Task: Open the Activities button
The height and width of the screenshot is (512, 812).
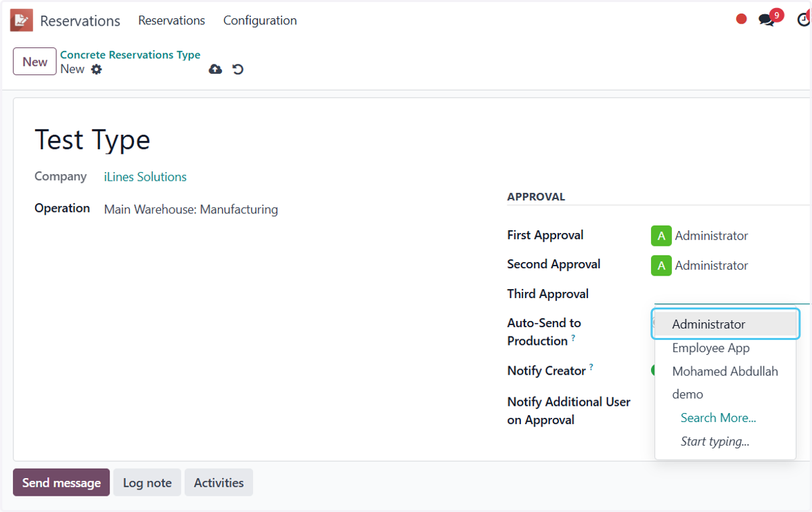Action: [x=219, y=483]
